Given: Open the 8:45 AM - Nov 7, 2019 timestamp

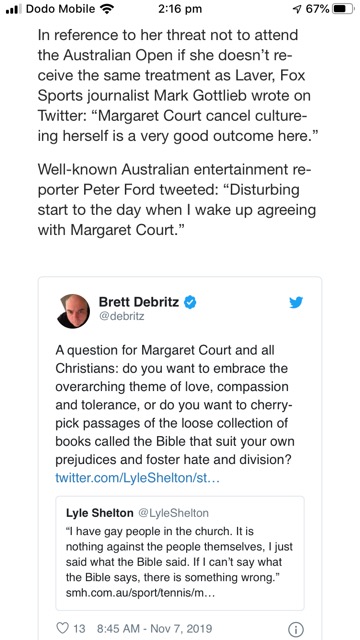Looking at the screenshot, I should [x=155, y=628].
